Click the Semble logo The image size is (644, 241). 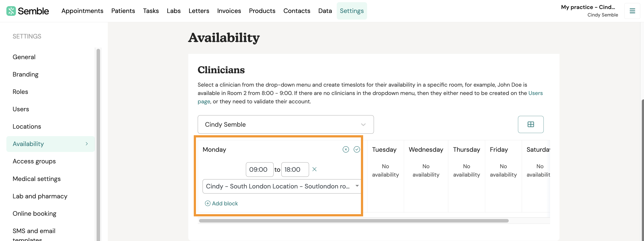[27, 11]
